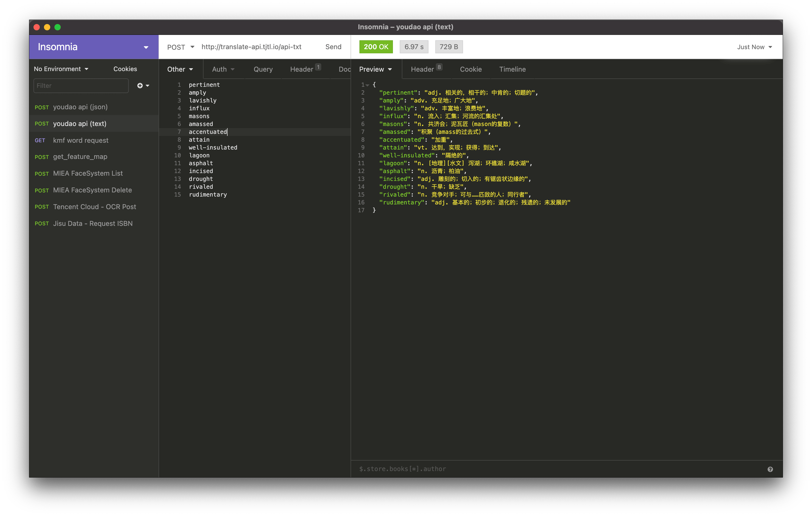Expand the No Environment selector
Screen dimensions: 812x516
(x=61, y=69)
